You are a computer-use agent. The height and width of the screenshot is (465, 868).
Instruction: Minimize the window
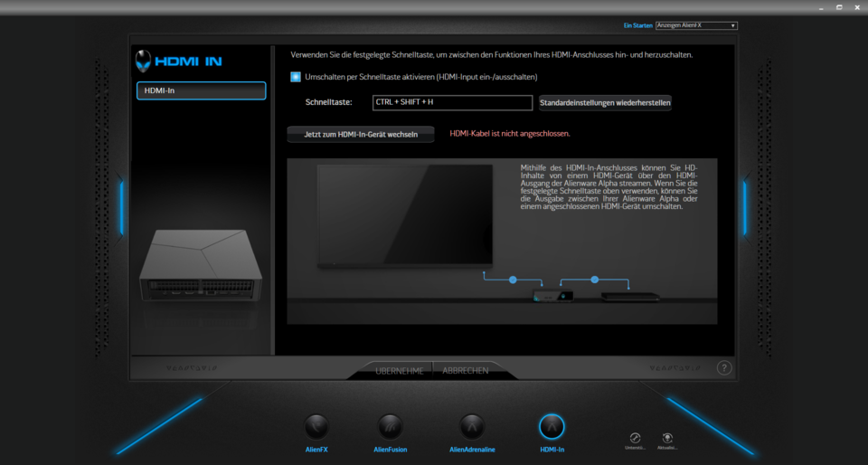(x=822, y=7)
